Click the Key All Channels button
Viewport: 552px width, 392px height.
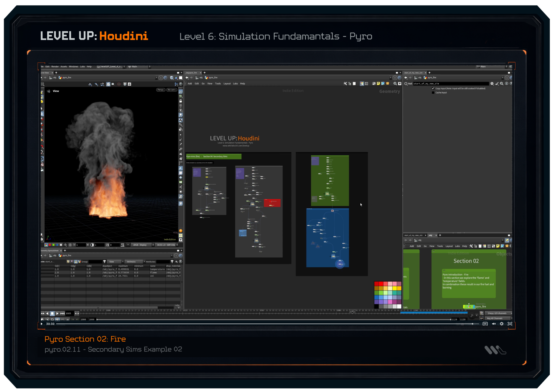(x=495, y=318)
